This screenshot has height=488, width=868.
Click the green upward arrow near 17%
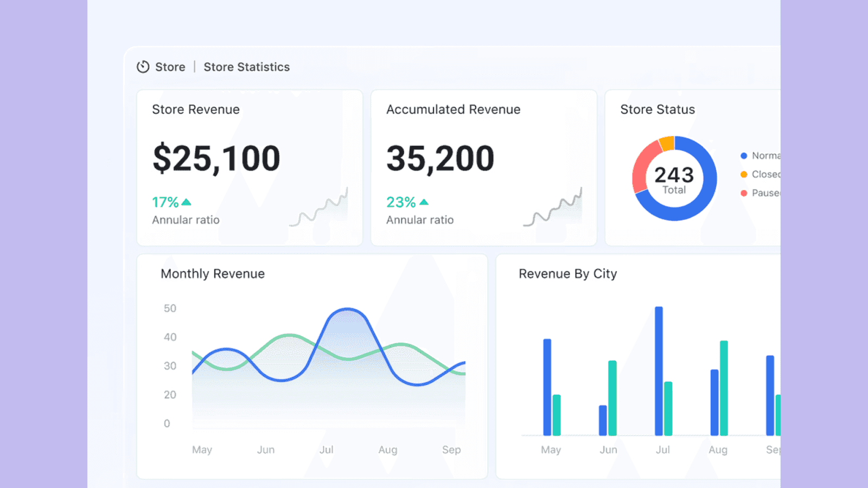click(185, 202)
